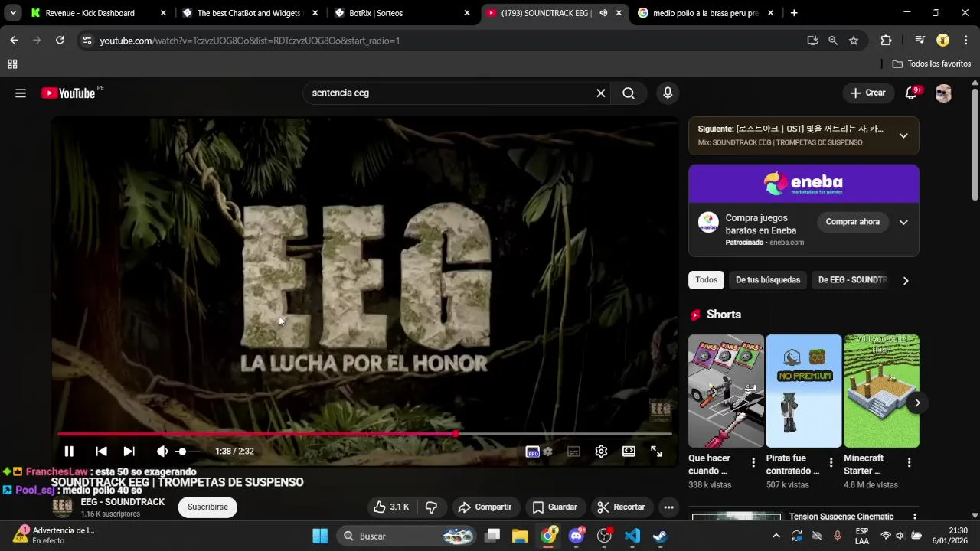Save video with Guardar
This screenshot has height=551, width=980.
pyautogui.click(x=555, y=507)
